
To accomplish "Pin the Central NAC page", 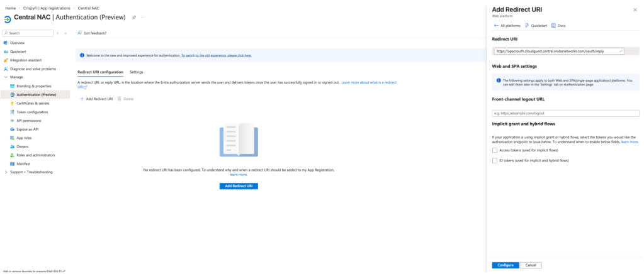I will pyautogui.click(x=133, y=17).
